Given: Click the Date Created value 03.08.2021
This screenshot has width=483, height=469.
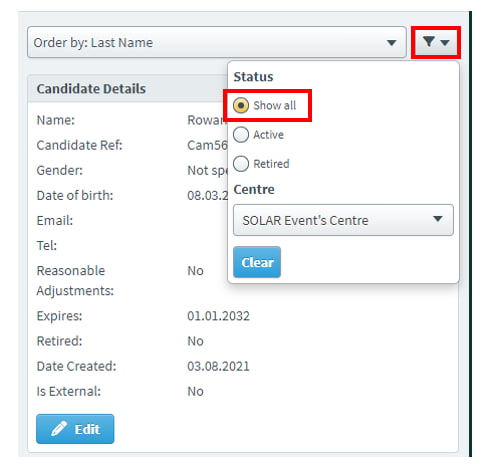Looking at the screenshot, I should [218, 366].
